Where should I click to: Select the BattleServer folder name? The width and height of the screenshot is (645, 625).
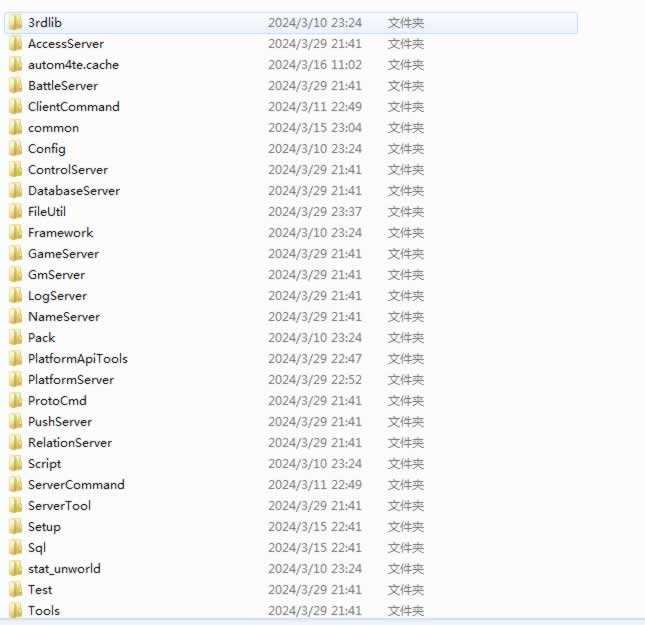coord(63,86)
